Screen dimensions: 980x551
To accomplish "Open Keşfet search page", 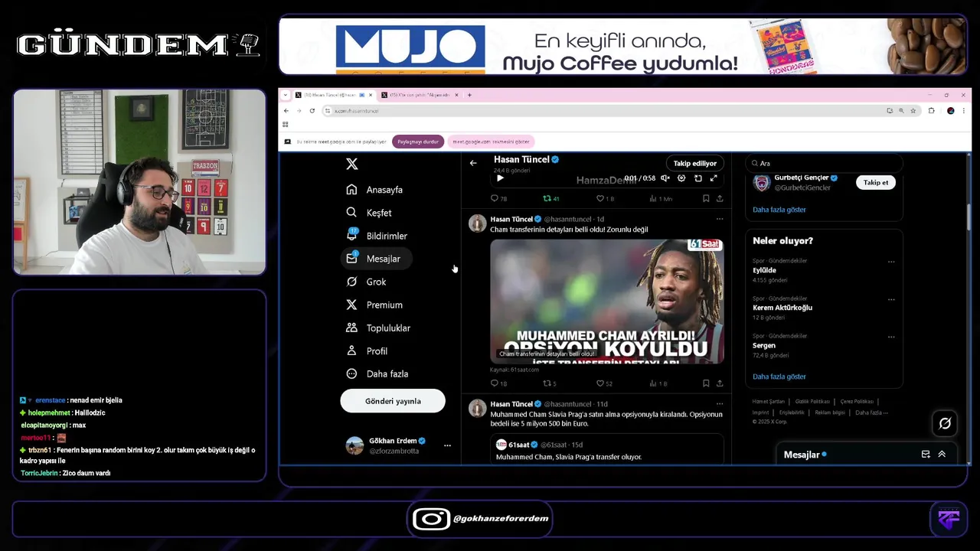I will [x=368, y=213].
